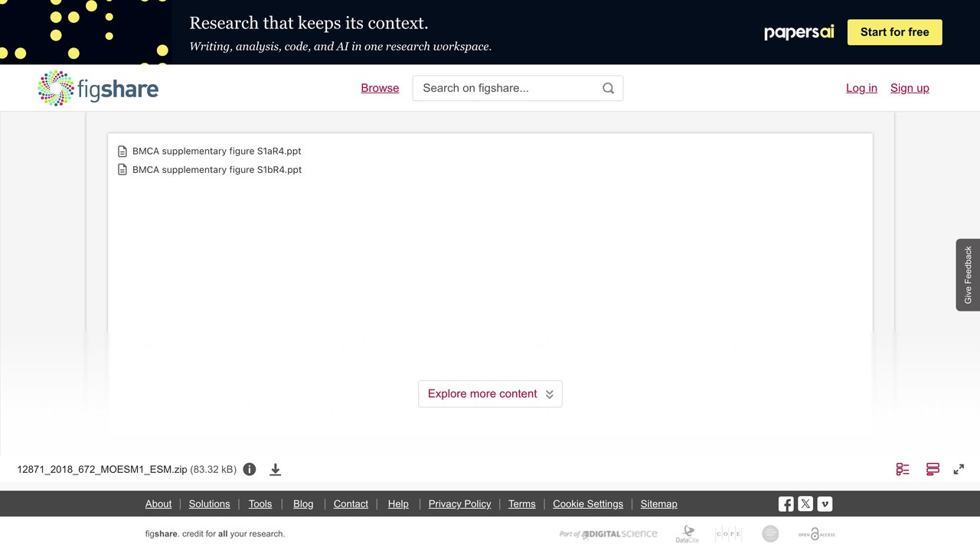980x551 pixels.
Task: Open Cookie Settings
Action: pyautogui.click(x=588, y=504)
